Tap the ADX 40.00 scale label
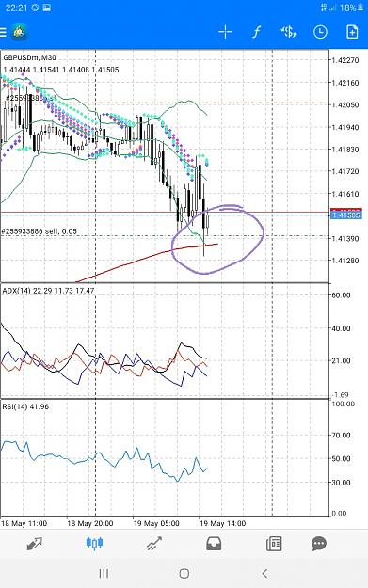This screenshot has width=368, height=588. tap(341, 328)
